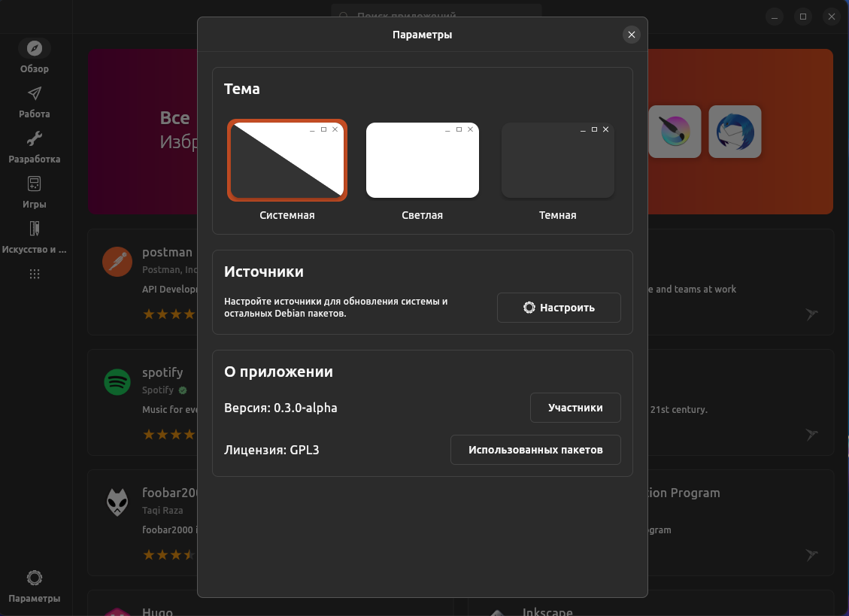Click the Параметры gear icon in sidebar
This screenshot has height=616, width=849.
click(34, 578)
